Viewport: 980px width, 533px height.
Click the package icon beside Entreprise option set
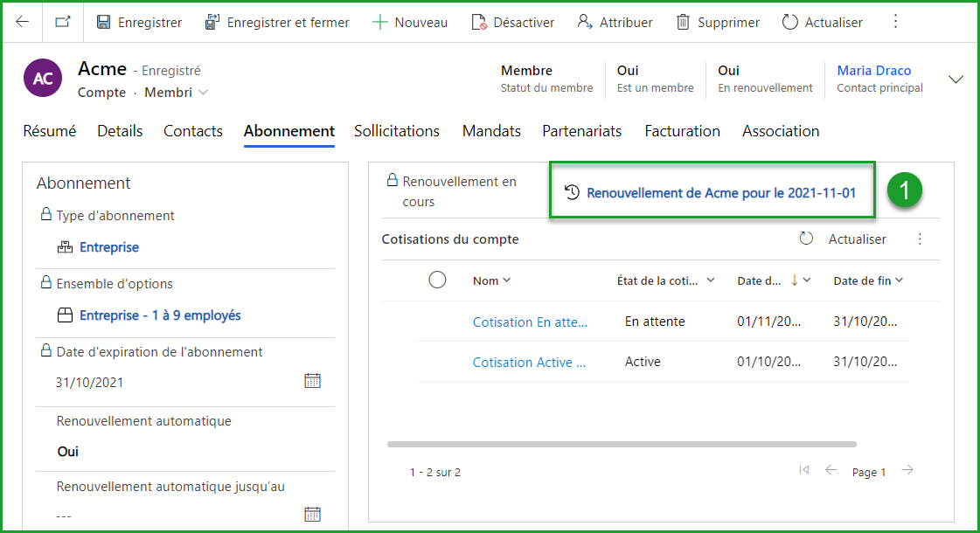pyautogui.click(x=65, y=315)
